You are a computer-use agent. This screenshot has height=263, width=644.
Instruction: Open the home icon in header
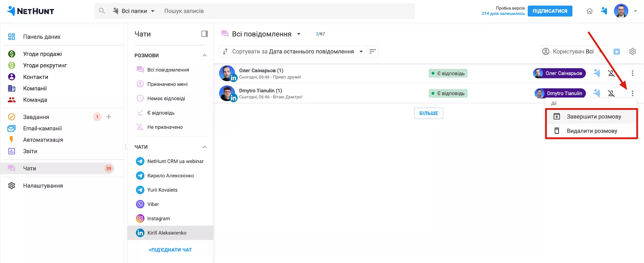click(590, 11)
